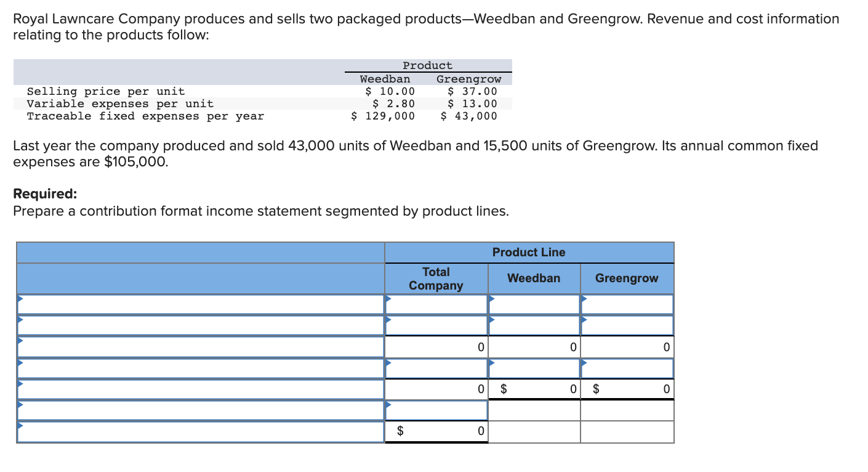Click Total Company $ 0 in last row
The height and width of the screenshot is (472, 868).
click(436, 432)
